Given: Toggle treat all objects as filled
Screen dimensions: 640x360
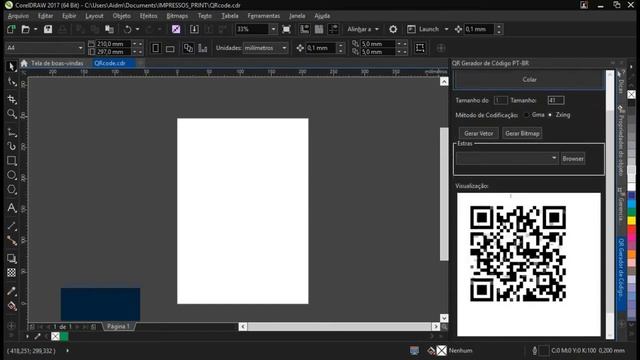Looking at the screenshot, I should click(420, 48).
